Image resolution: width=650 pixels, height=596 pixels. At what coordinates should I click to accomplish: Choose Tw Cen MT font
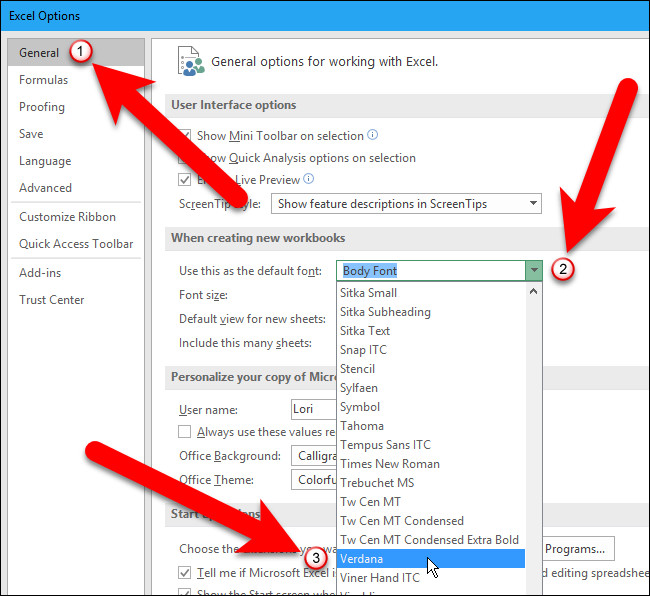[431, 502]
